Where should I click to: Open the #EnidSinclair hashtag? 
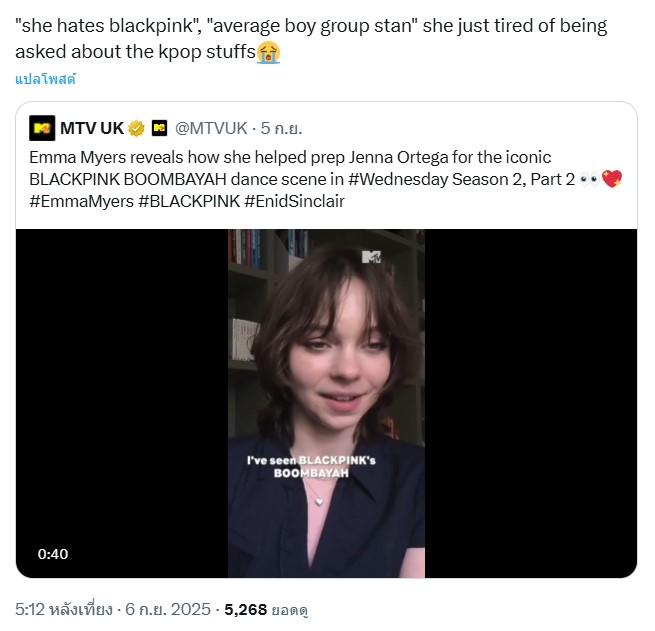[x=294, y=201]
